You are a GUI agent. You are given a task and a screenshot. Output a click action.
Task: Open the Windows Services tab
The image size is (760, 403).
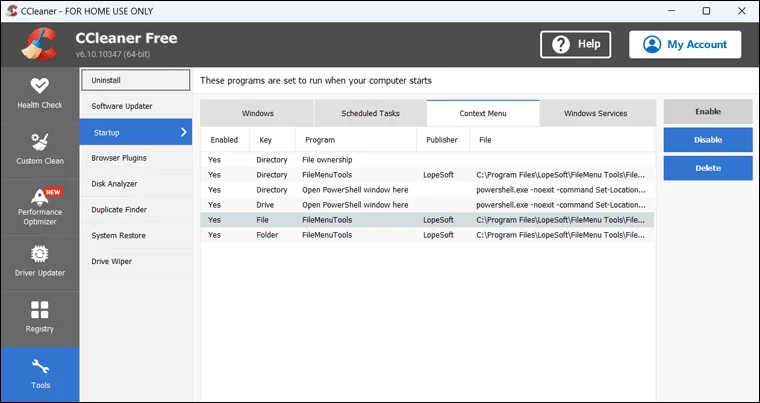coord(596,113)
